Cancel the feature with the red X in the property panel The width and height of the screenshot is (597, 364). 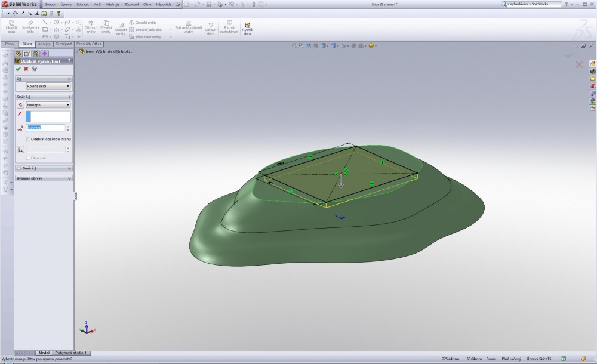pyautogui.click(x=26, y=69)
